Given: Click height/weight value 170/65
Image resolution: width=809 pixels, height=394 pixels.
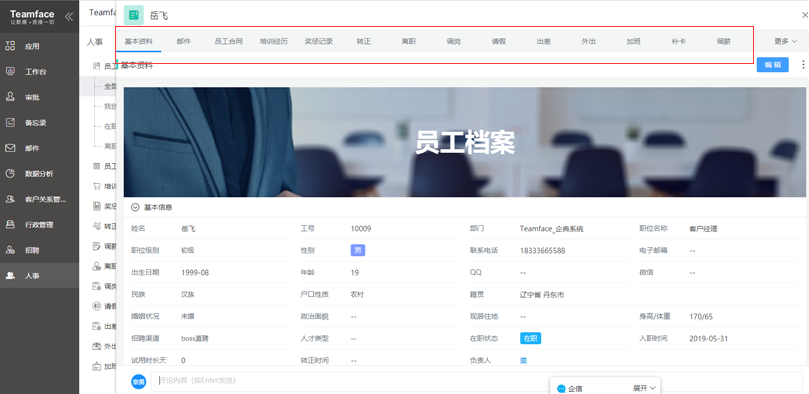Looking at the screenshot, I should pos(701,316).
